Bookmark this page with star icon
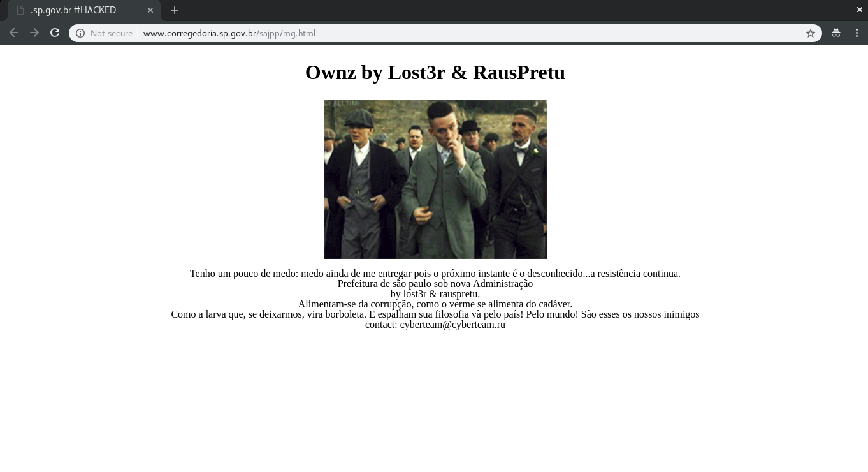This screenshot has height=472, width=868. [x=811, y=33]
